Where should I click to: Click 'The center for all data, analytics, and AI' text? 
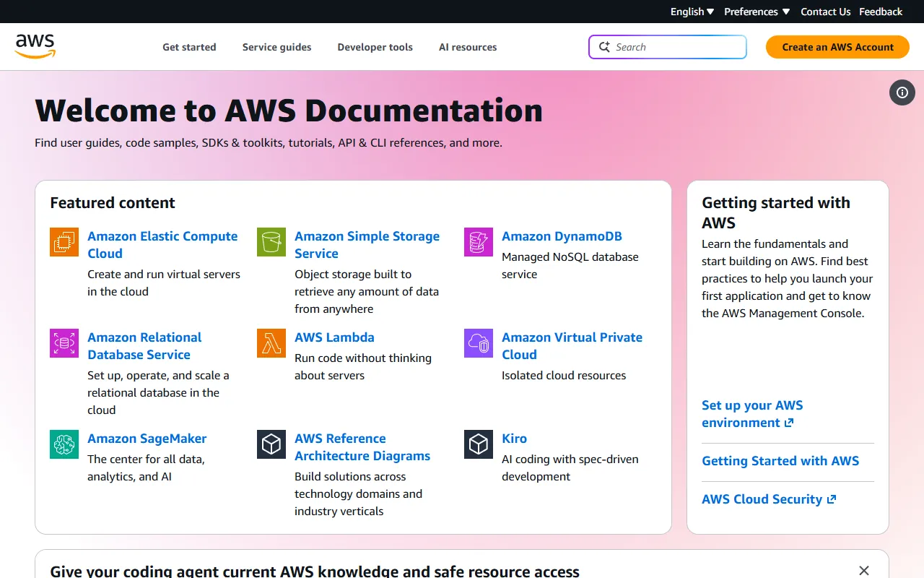[146, 467]
